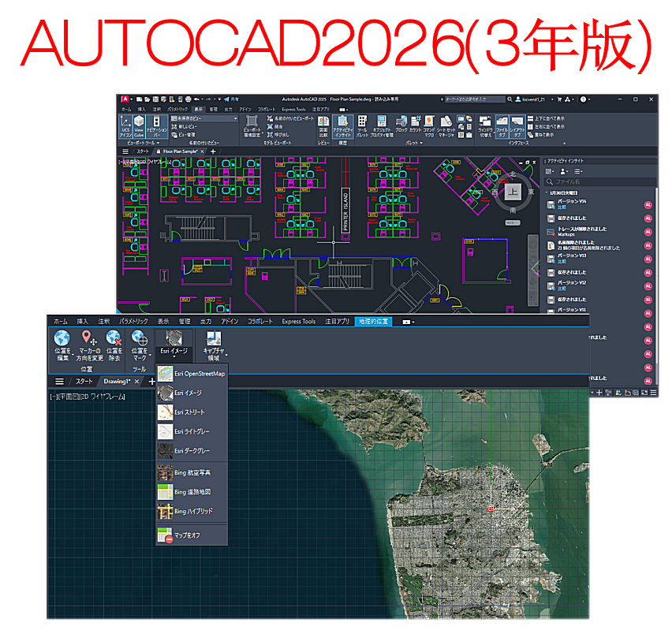Viewport: 672px width, 630px height.
Task: Click the Open folder icon in quick access toolbar
Action: [147, 99]
